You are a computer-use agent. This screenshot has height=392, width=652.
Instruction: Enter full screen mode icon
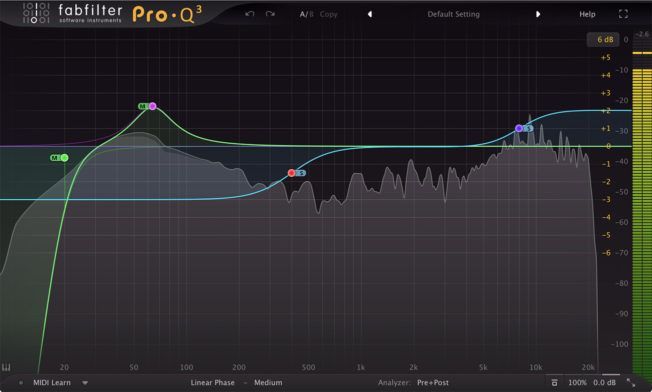tap(623, 14)
